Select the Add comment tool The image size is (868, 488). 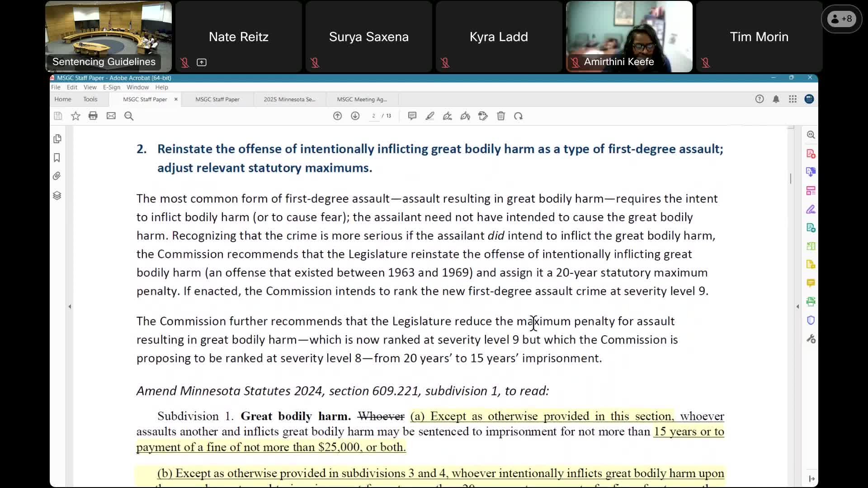pyautogui.click(x=412, y=116)
